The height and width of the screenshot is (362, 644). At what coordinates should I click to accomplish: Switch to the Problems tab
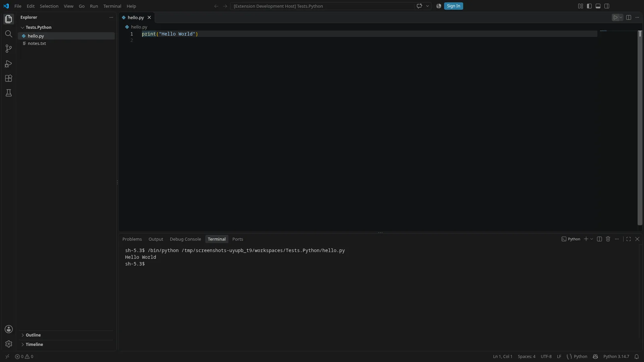pyautogui.click(x=132, y=239)
